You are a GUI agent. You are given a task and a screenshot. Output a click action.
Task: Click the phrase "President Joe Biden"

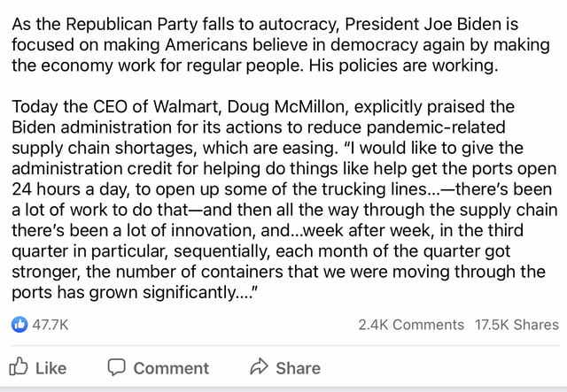(x=423, y=24)
